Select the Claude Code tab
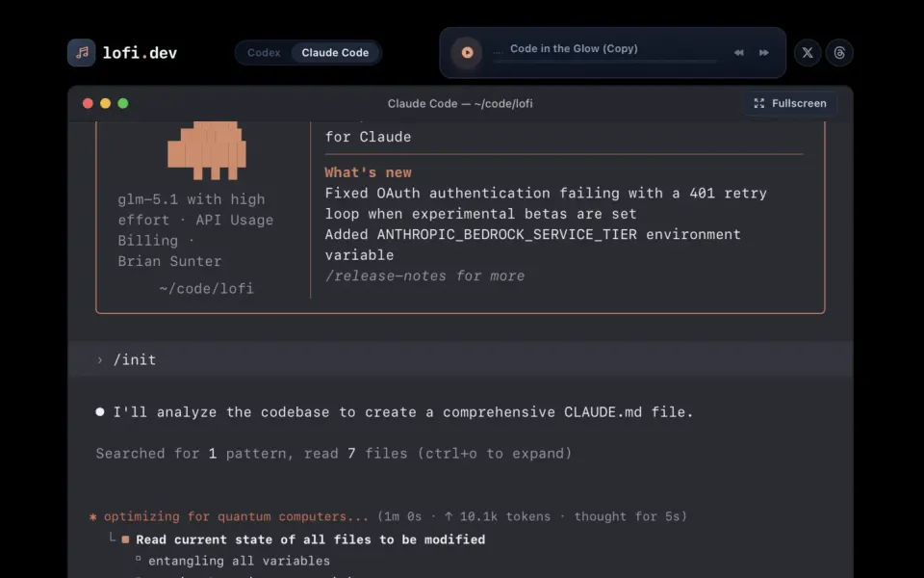 click(335, 52)
